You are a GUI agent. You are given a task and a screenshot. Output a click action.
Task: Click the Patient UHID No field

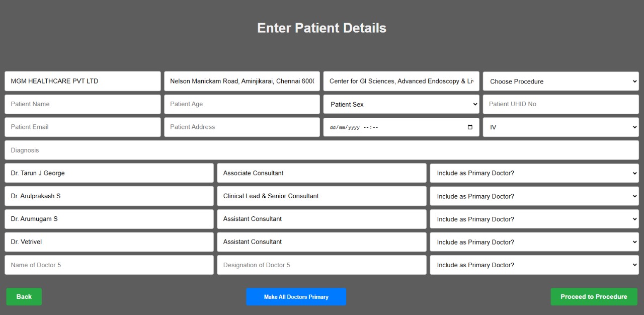click(x=560, y=104)
